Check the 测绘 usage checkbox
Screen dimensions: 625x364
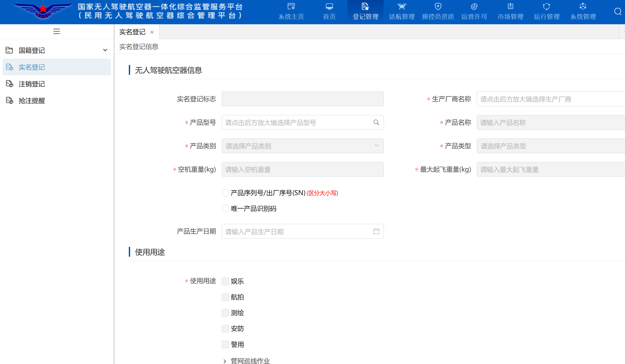pos(225,313)
